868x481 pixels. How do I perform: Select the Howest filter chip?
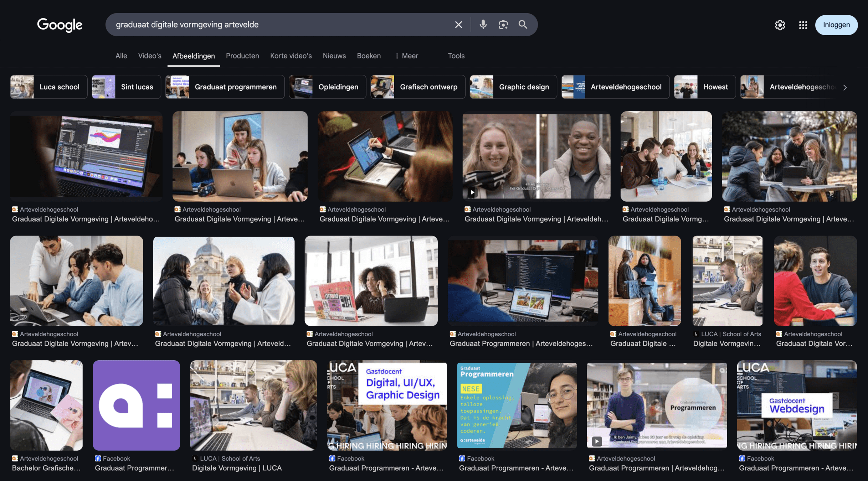704,87
